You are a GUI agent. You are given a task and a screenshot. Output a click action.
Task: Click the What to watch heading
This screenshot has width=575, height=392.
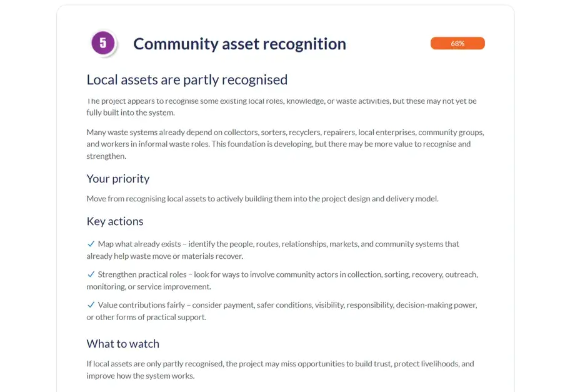click(123, 344)
